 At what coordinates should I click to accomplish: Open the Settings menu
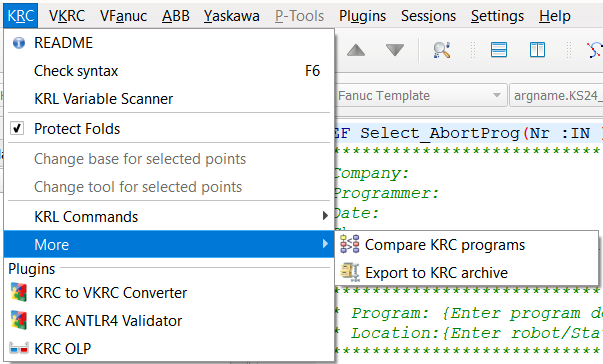tap(497, 16)
